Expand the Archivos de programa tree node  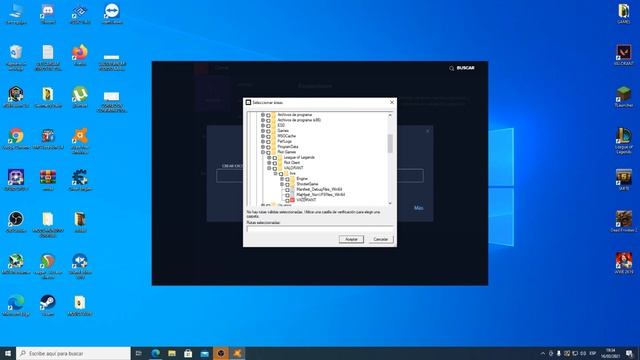pyautogui.click(x=263, y=115)
